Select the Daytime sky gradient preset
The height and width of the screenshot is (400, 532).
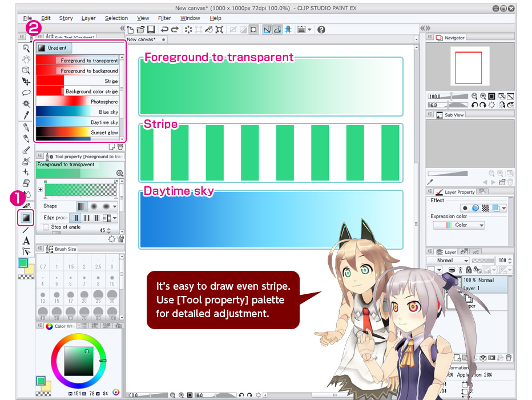click(78, 122)
